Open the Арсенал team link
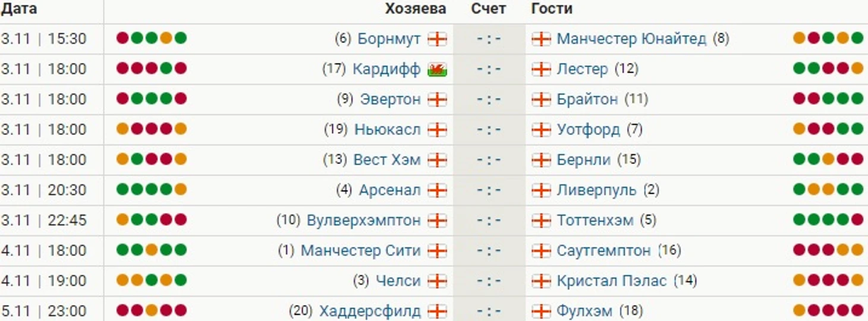 coord(389,190)
